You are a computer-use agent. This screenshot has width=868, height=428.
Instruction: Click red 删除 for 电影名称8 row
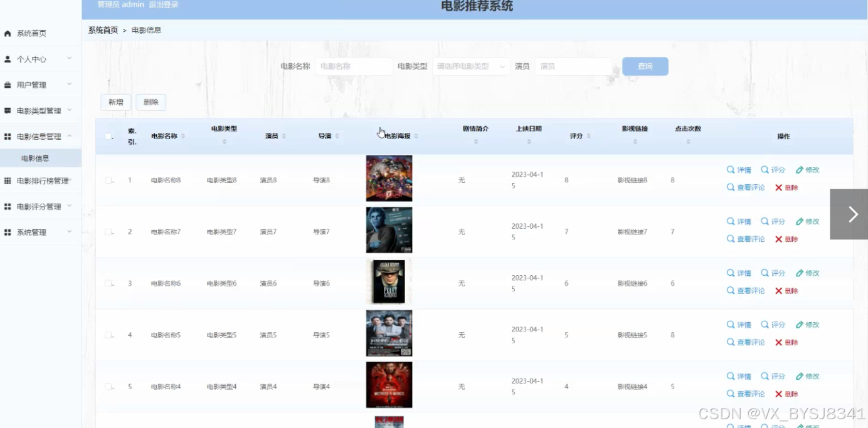(786, 187)
